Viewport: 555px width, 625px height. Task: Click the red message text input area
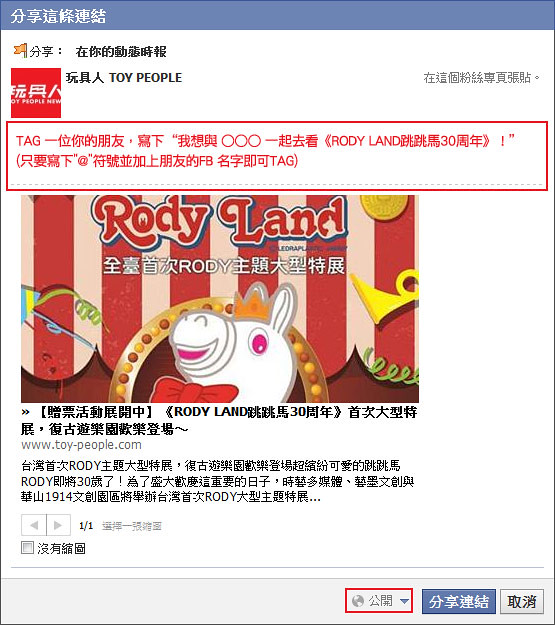(x=277, y=156)
